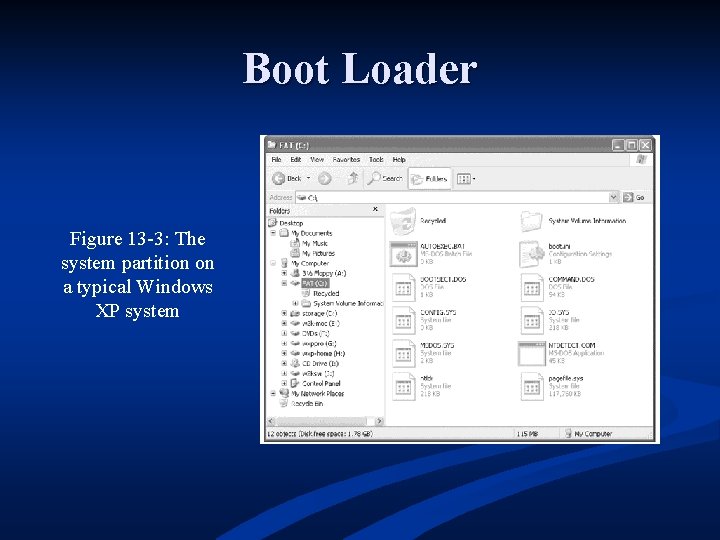Select Recycled under FAT (C:) in tree
The height and width of the screenshot is (540, 720).
tap(326, 293)
